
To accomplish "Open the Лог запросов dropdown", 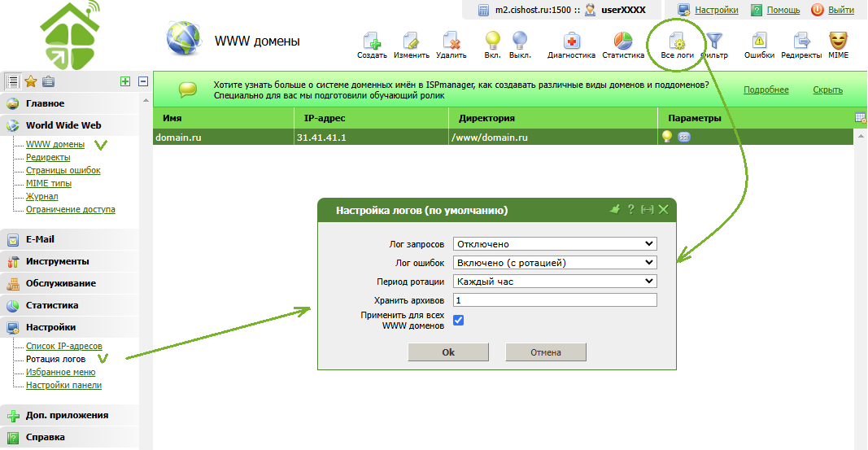I will pos(555,243).
